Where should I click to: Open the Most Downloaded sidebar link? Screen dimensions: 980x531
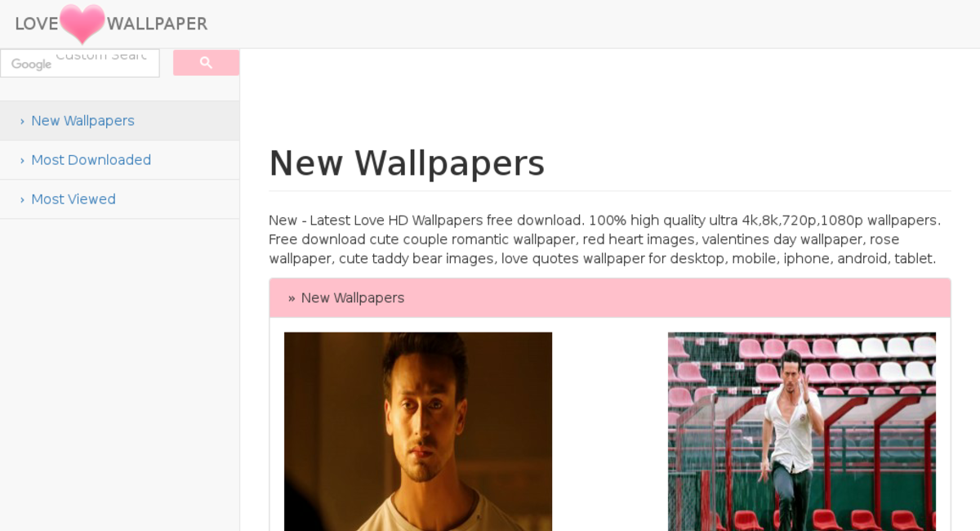(91, 160)
